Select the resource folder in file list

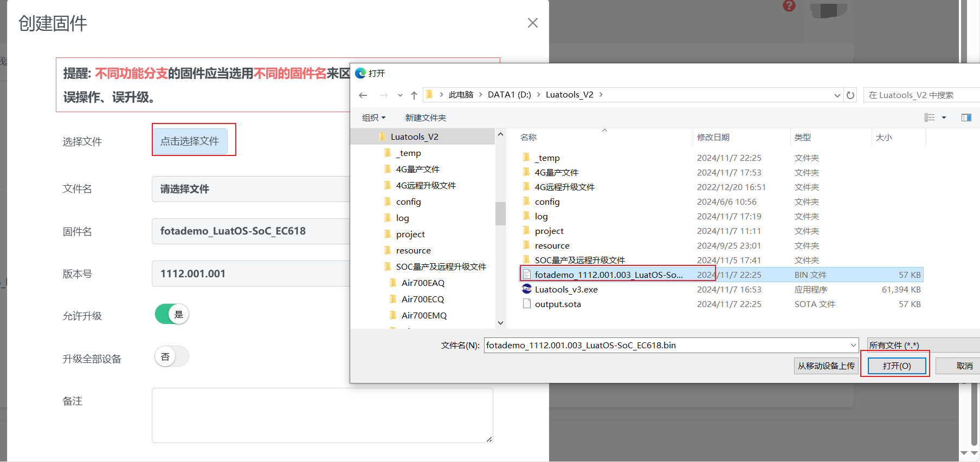[x=721, y=245]
